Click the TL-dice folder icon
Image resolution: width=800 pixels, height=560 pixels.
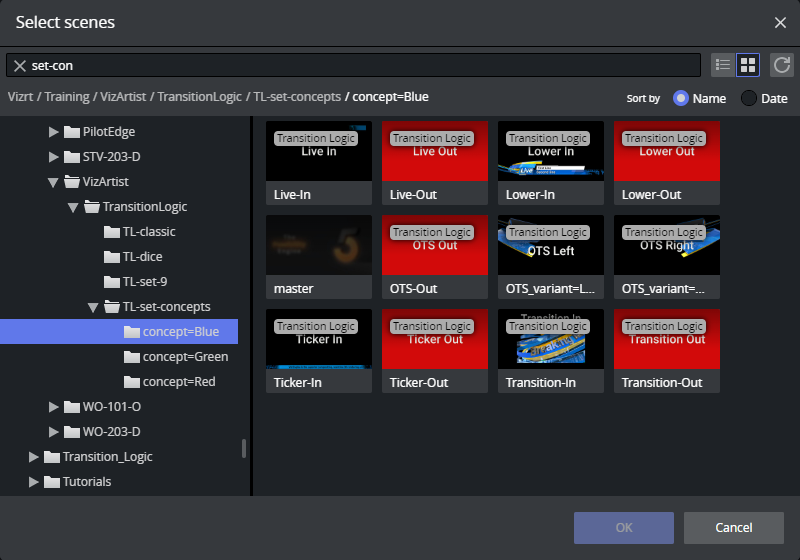coord(112,257)
